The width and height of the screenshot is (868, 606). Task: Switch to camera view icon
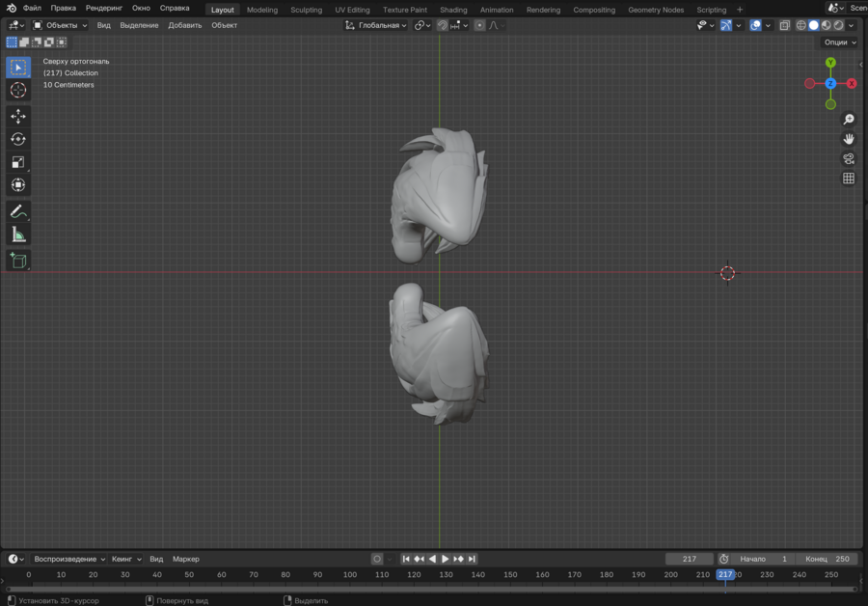click(x=849, y=158)
